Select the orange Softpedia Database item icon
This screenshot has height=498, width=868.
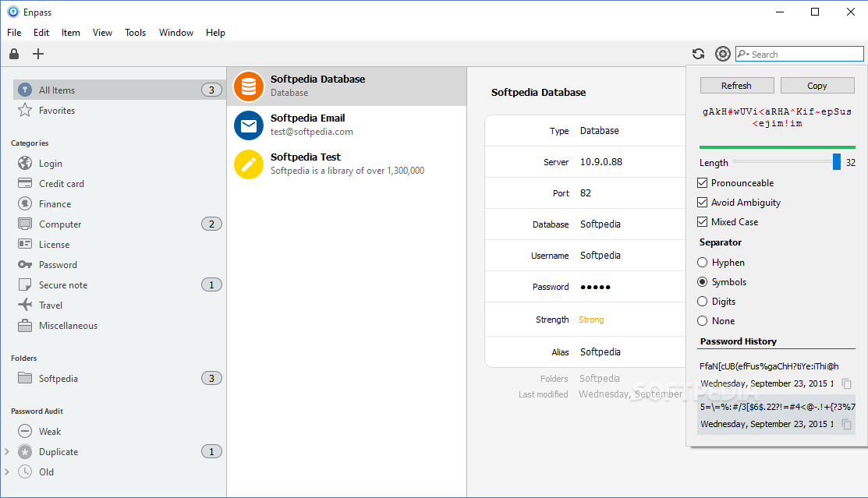[x=249, y=87]
